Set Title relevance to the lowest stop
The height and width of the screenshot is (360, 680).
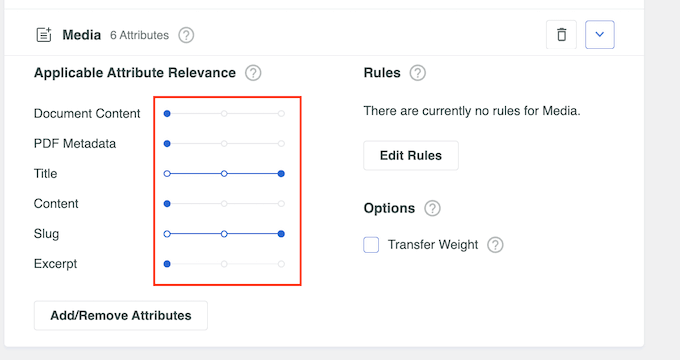(167, 173)
